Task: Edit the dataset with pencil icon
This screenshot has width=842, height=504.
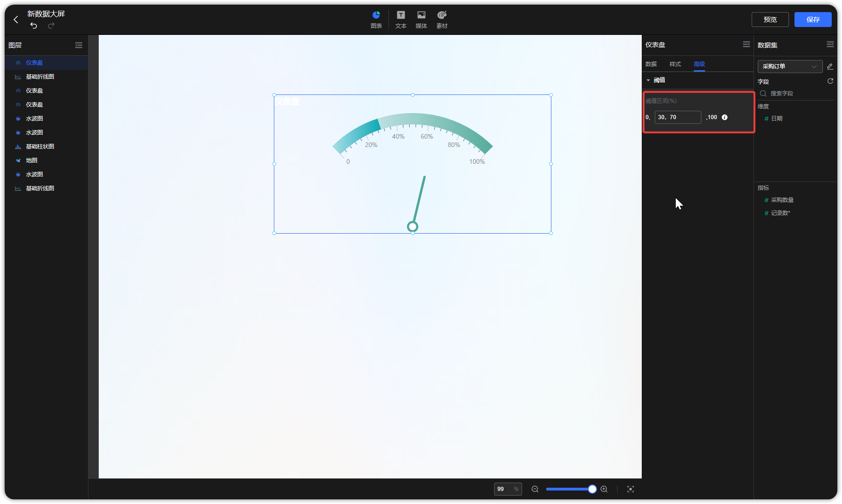Action: tap(830, 67)
